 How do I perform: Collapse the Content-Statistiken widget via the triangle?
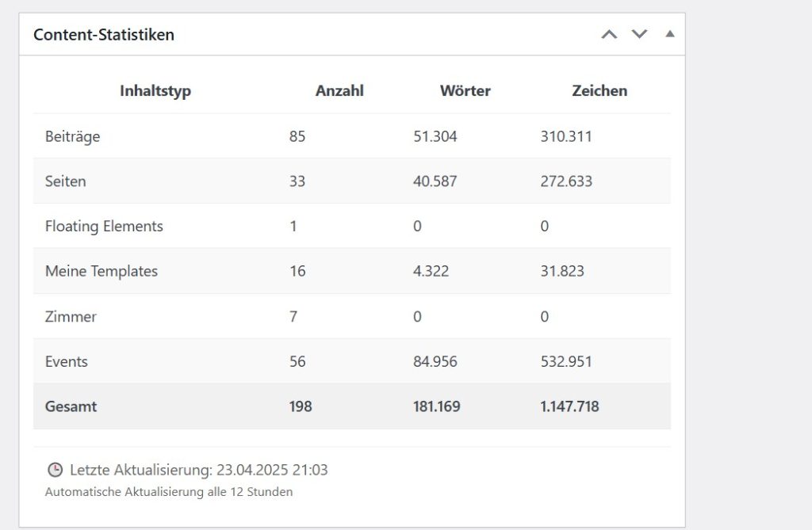coord(669,34)
